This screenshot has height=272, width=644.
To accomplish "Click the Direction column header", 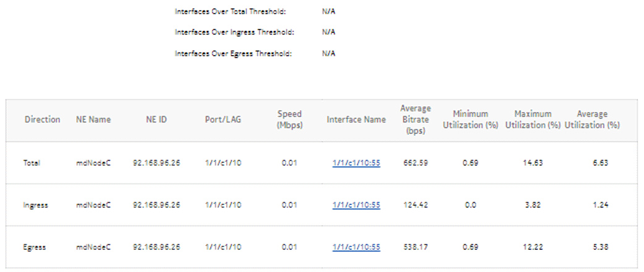I will coord(43,119).
